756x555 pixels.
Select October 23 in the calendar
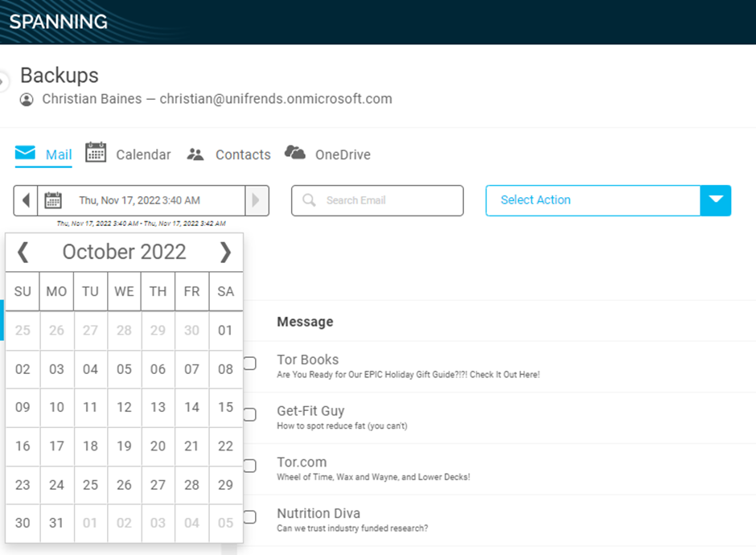pos(23,484)
